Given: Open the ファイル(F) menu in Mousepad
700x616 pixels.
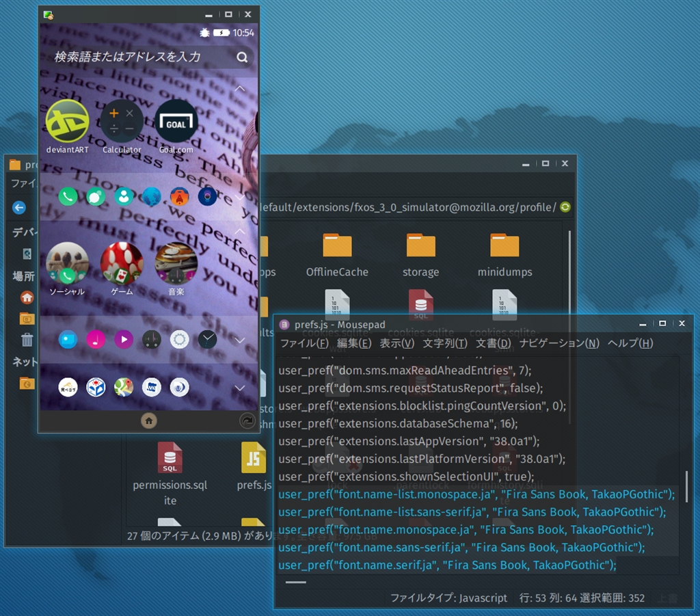Looking at the screenshot, I should (x=304, y=343).
